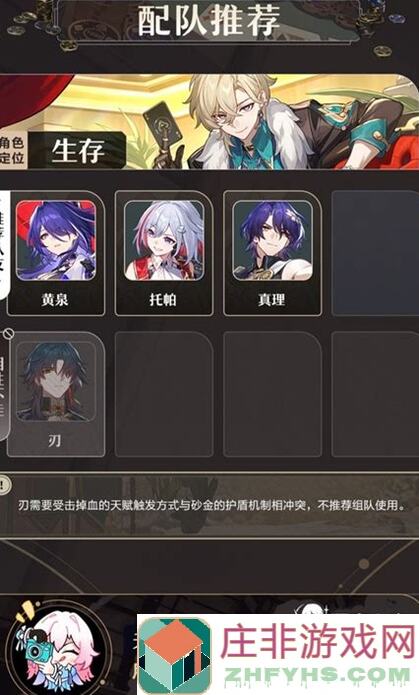Click the playing card held by Aventurine
Image resolution: width=419 pixels, height=695 pixels.
[160, 123]
